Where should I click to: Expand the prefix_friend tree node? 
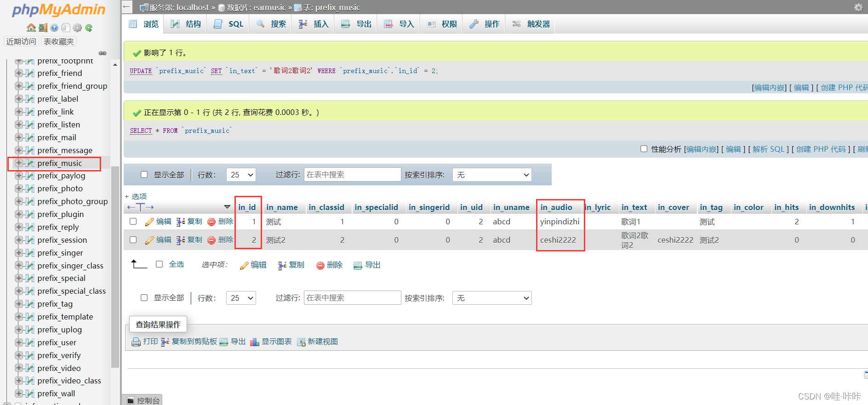19,73
